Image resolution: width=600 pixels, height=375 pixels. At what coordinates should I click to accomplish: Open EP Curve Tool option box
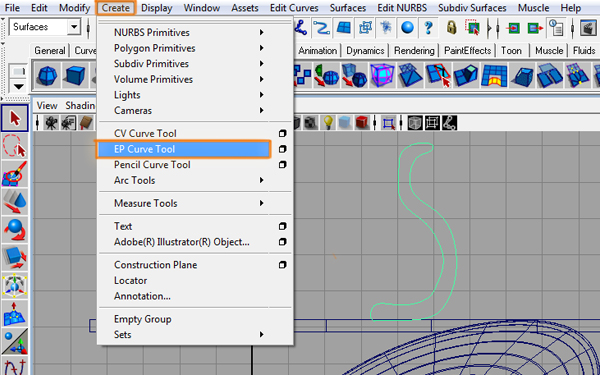pyautogui.click(x=282, y=149)
